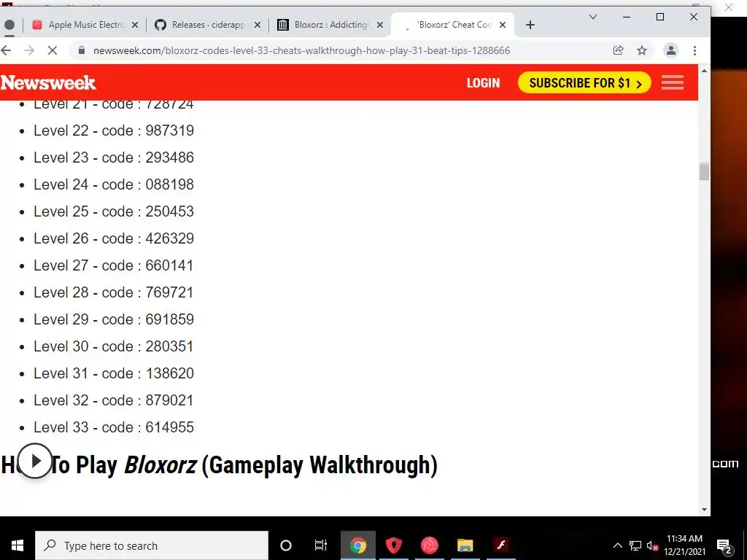Screen dimensions: 747x560
Task: Select the Level 23 code 293486 line
Action: 114,157
